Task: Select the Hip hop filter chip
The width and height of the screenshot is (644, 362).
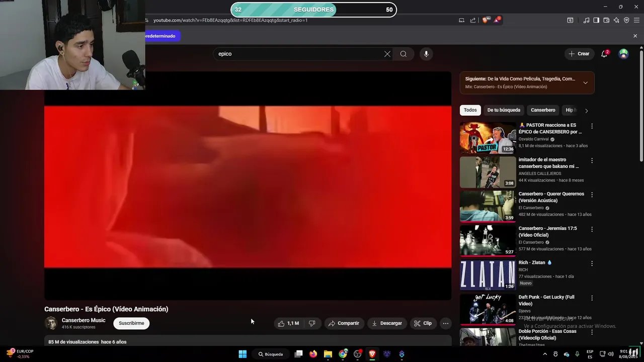Action: 570,110
